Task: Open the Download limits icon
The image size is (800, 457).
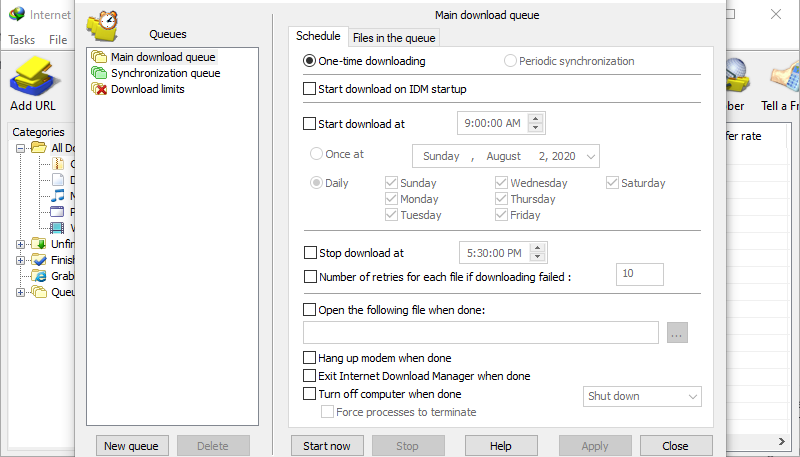Action: point(99,89)
